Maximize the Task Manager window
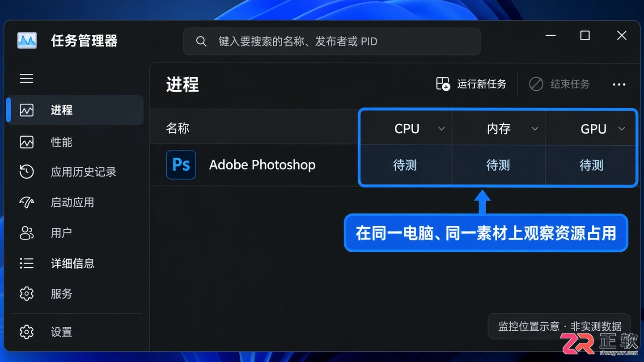 [x=585, y=35]
